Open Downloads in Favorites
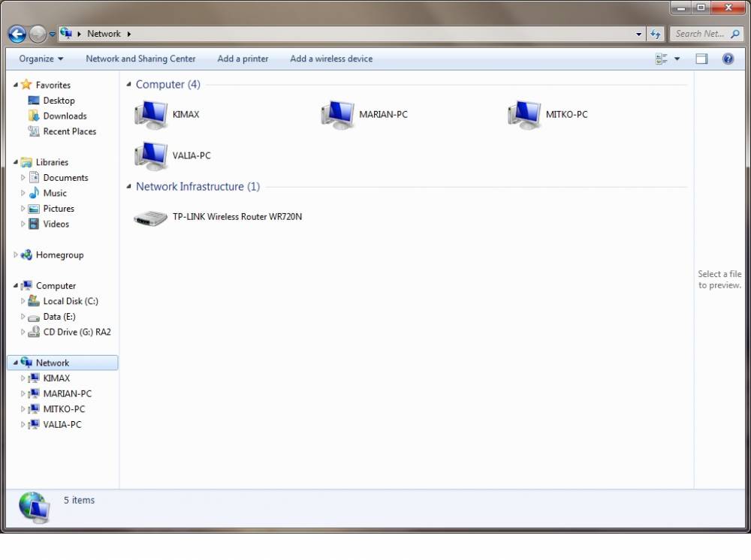This screenshot has width=751, height=560. coord(65,116)
